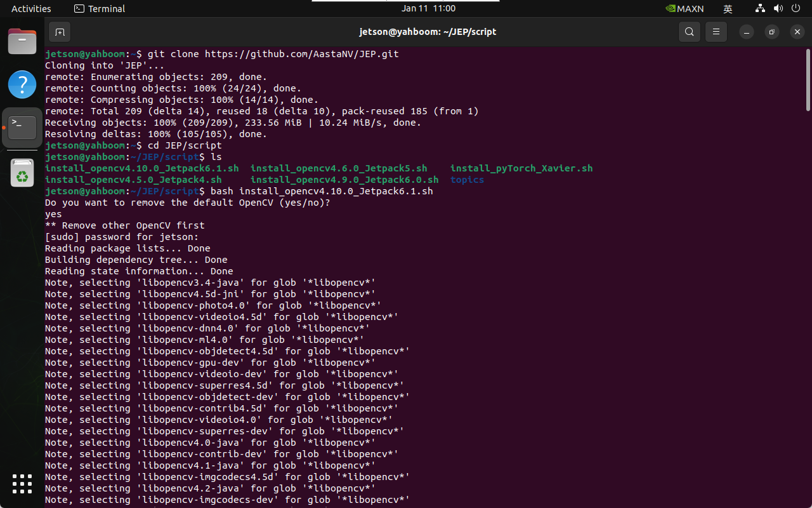812x508 pixels.
Task: Click the volume speaker icon
Action: [x=778, y=8]
